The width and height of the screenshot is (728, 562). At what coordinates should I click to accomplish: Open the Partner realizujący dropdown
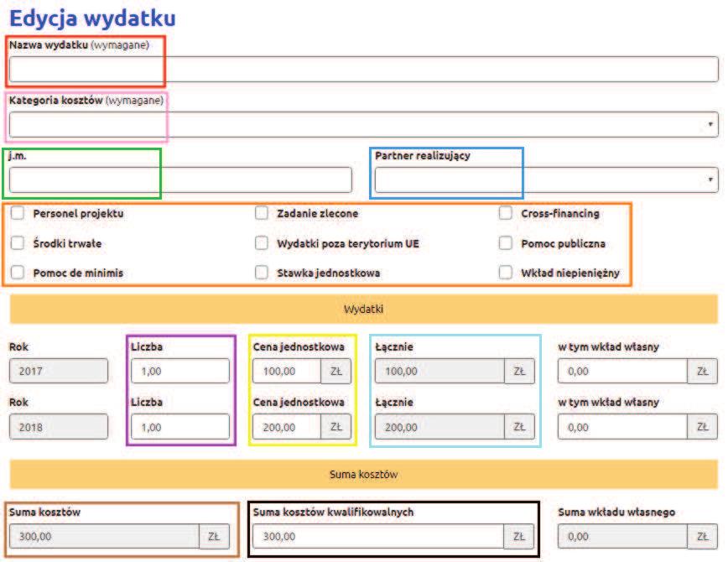pyautogui.click(x=547, y=180)
